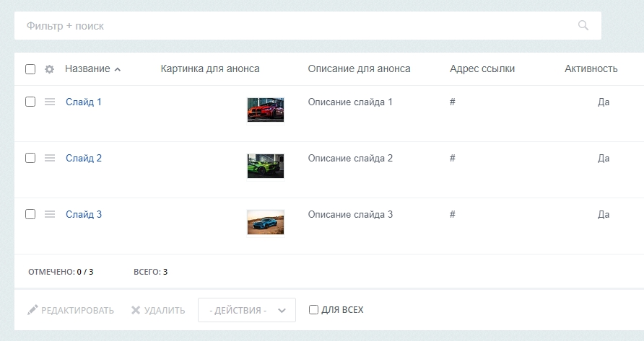Viewport: 644px width, 341px height.
Task: Open row menu for Слайд 1
Action: (x=50, y=102)
